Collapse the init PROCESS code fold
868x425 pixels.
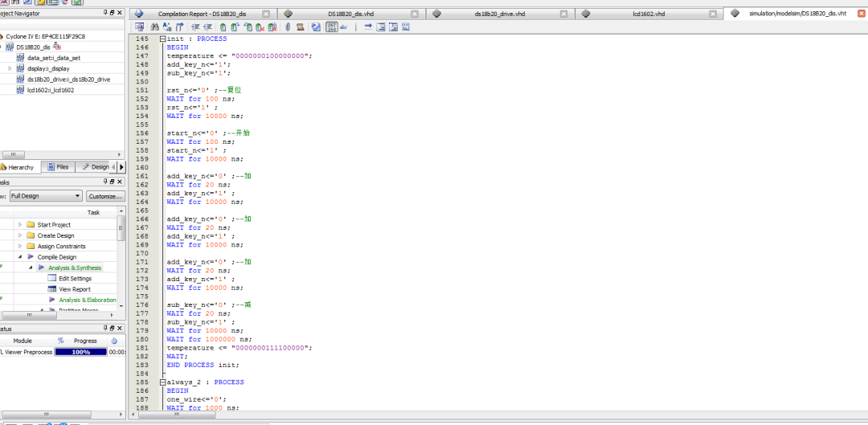[163, 39]
